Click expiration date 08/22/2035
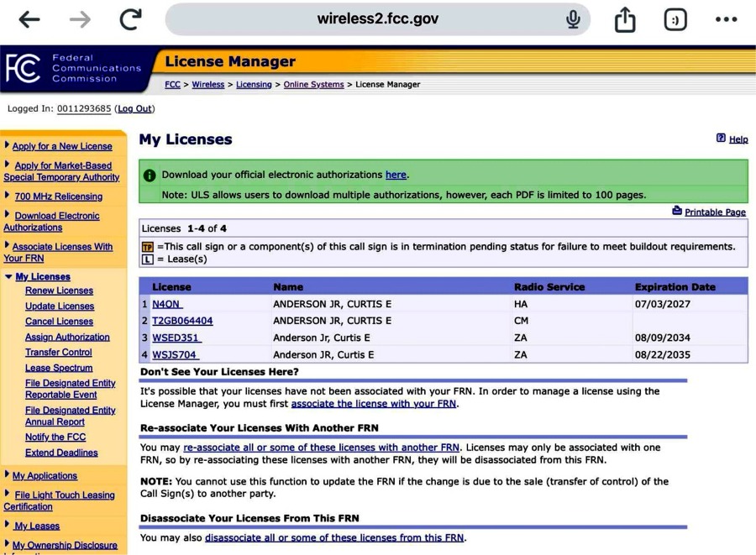The image size is (756, 555). [663, 354]
